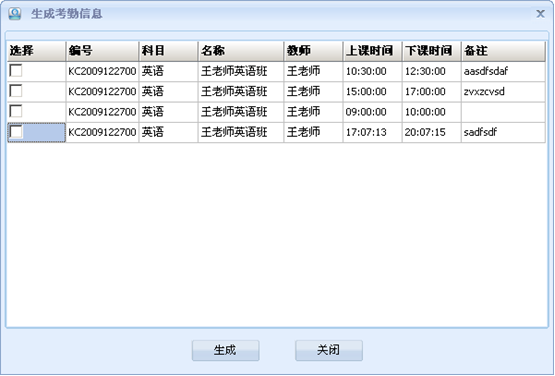This screenshot has width=555, height=376.
Task: Click the 20:07:15 end time cell
Action: (432, 133)
